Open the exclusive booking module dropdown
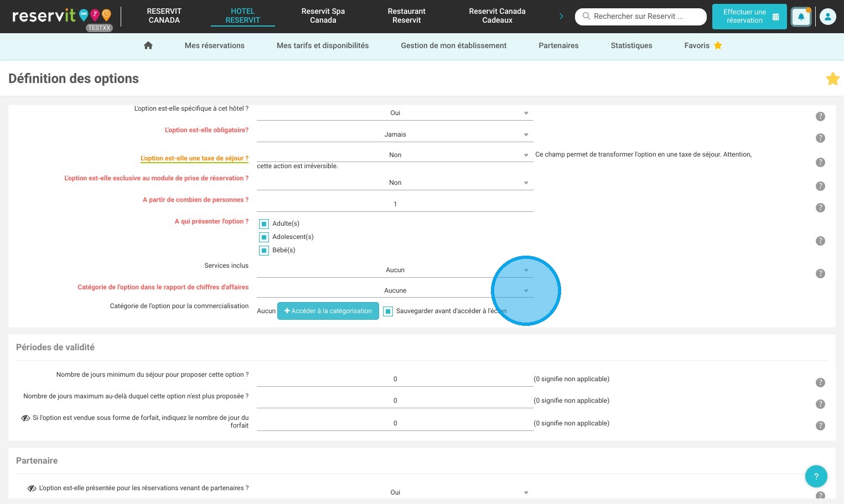The image size is (844, 504). pos(395,183)
